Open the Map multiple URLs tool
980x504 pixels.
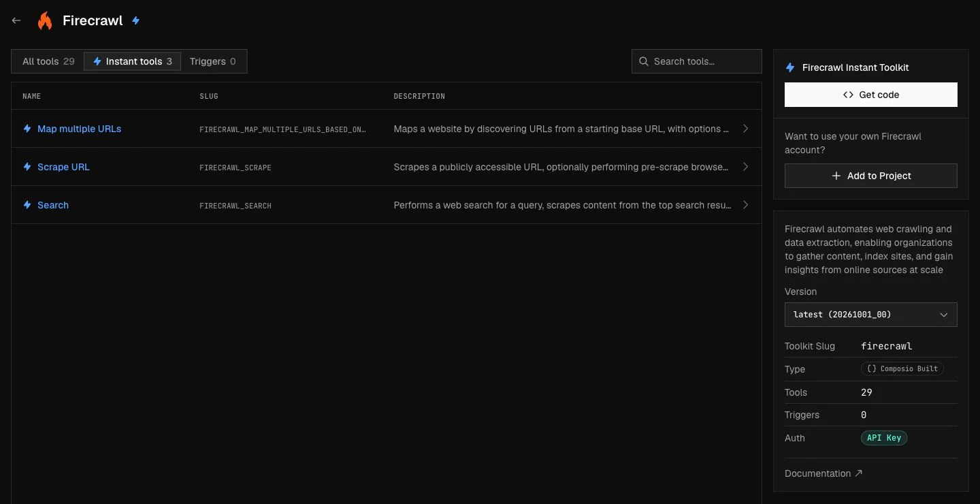80,129
